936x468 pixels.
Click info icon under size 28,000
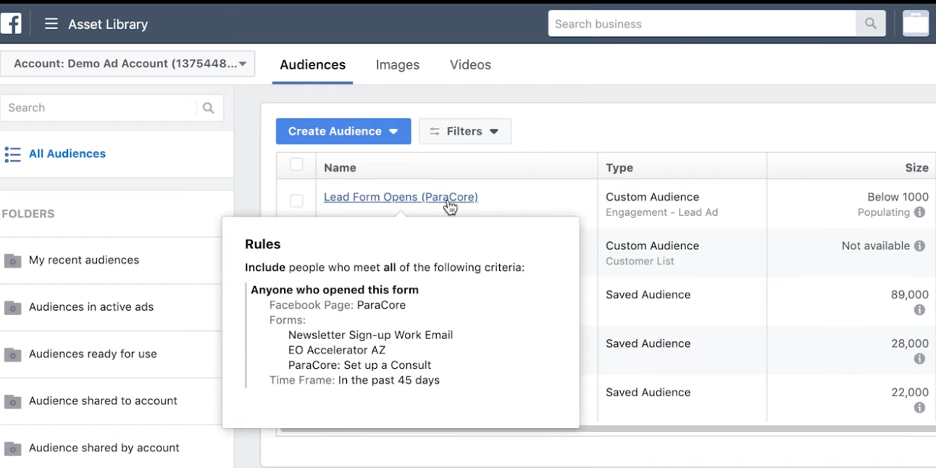pyautogui.click(x=919, y=359)
